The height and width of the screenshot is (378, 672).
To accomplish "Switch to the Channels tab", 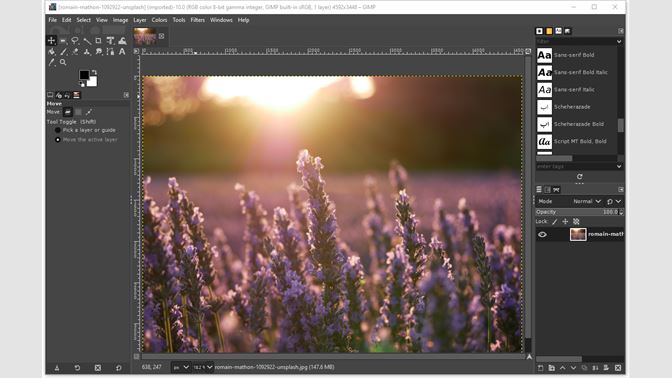I will tap(548, 189).
